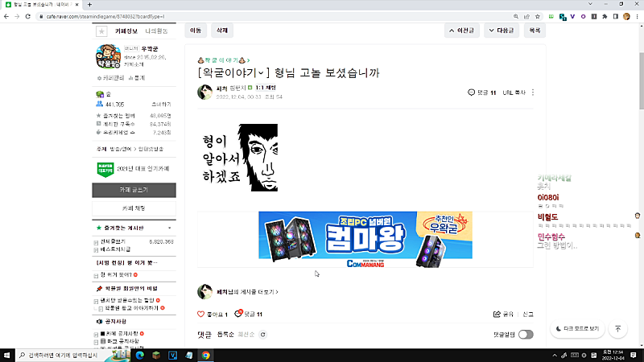Viewport: 644px width, 362px height.
Task: Toggle the 댓글알림 switch
Action: (526, 335)
